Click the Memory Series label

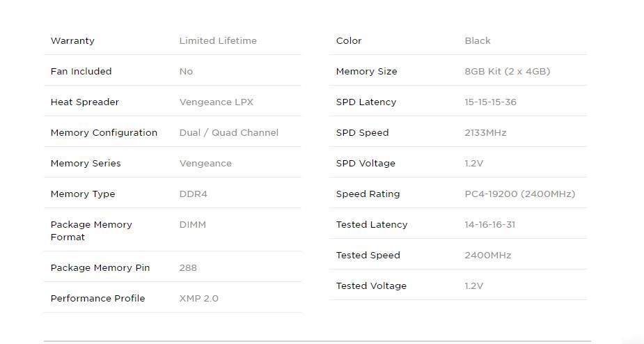pos(86,164)
